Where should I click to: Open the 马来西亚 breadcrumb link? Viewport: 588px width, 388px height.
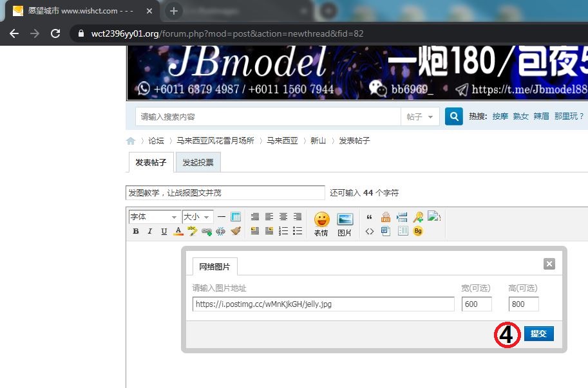(x=282, y=141)
